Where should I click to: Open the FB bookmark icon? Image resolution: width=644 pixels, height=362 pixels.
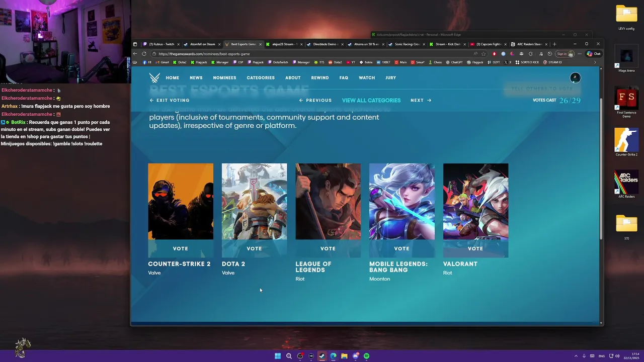pos(147,62)
